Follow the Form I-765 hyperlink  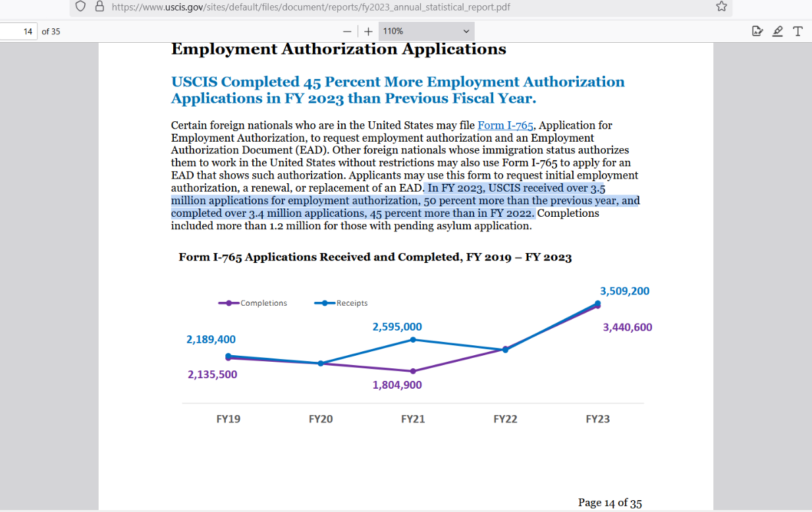pos(505,125)
